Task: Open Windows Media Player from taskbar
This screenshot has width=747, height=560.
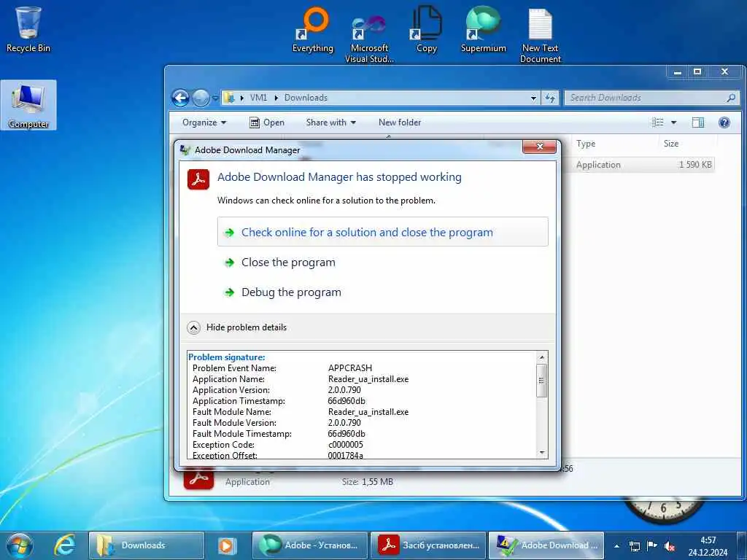Action: [x=228, y=545]
